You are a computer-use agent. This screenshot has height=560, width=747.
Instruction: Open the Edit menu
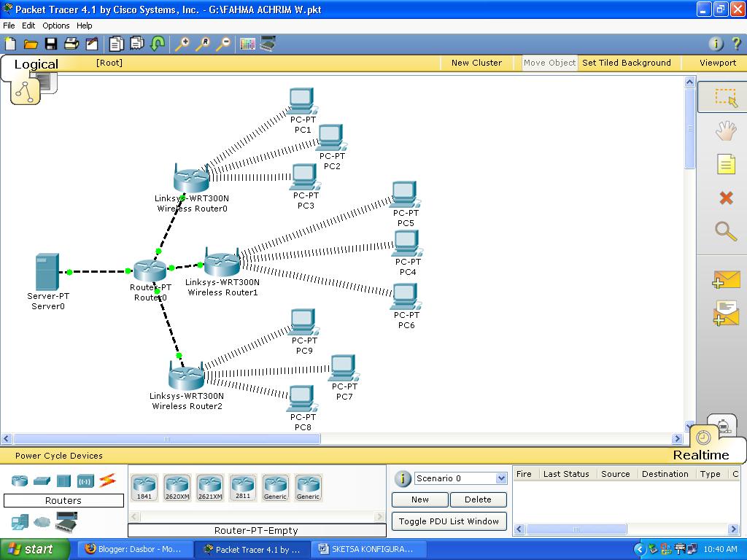click(x=28, y=26)
